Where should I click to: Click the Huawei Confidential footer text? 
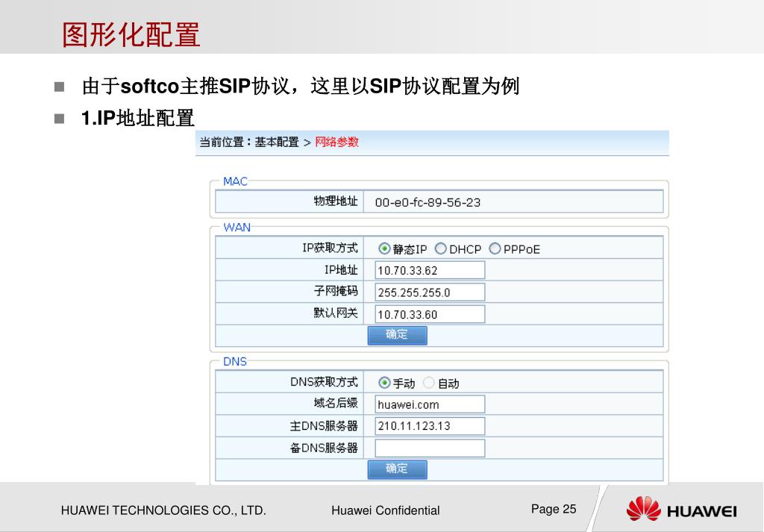point(386,510)
